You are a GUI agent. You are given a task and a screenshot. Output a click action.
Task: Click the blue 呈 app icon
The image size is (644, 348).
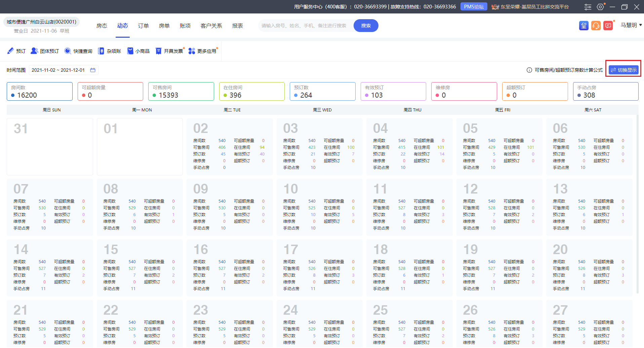(x=584, y=26)
